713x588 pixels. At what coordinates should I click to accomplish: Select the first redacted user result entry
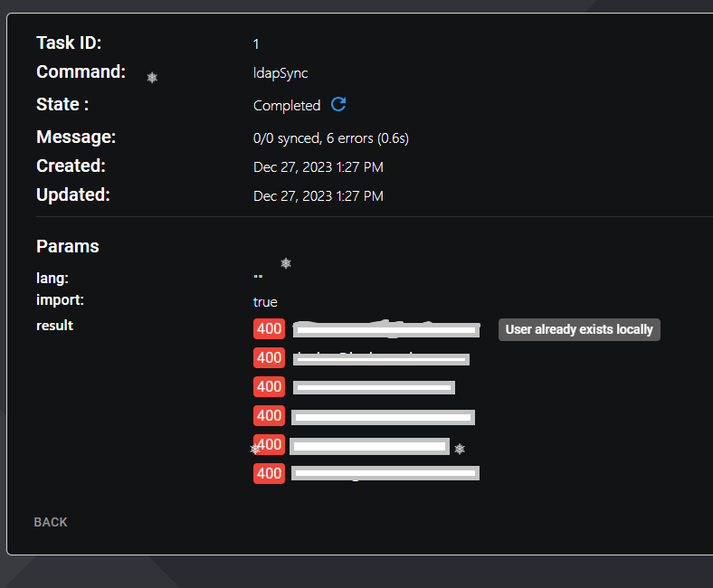386,330
